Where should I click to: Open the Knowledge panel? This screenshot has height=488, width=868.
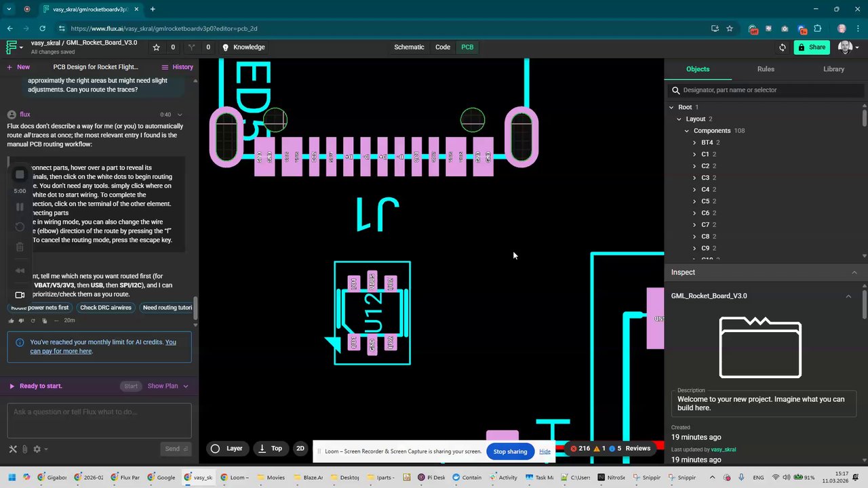click(x=243, y=47)
